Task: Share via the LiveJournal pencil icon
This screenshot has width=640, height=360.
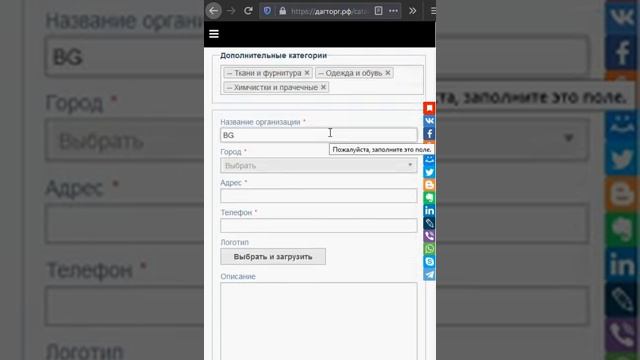Action: tap(429, 223)
